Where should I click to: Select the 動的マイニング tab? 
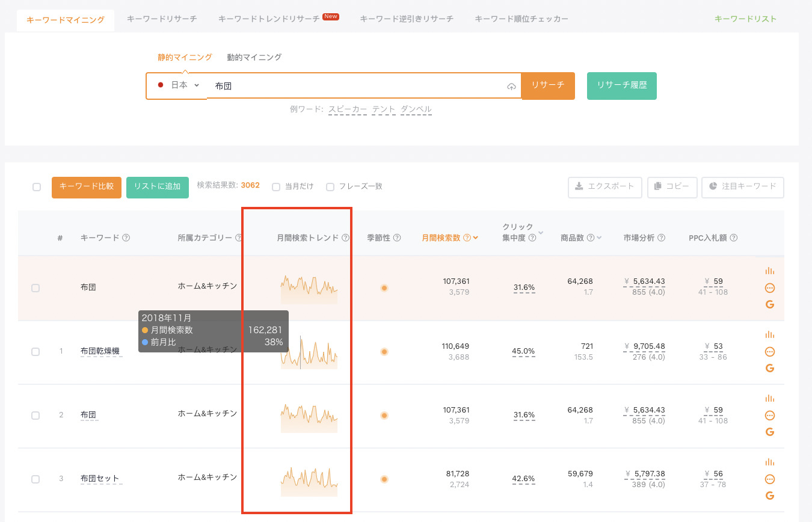coord(254,58)
